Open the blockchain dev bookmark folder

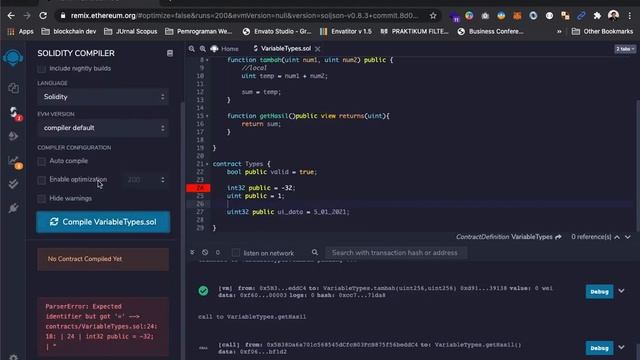click(69, 31)
